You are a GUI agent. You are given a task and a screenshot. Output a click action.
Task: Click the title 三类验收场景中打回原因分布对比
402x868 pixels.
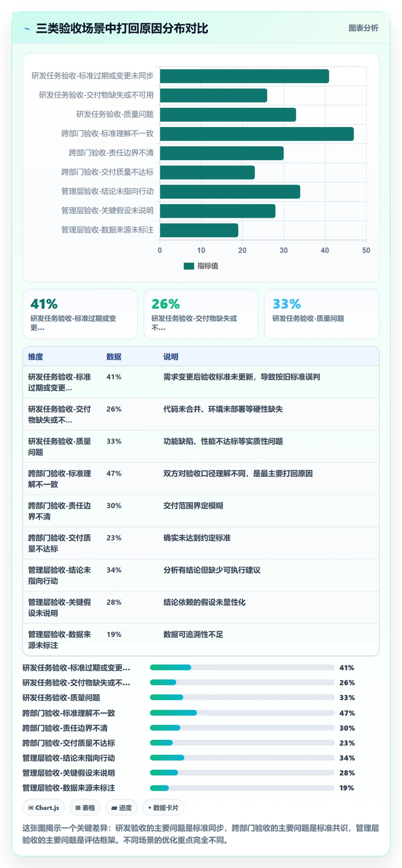122,28
